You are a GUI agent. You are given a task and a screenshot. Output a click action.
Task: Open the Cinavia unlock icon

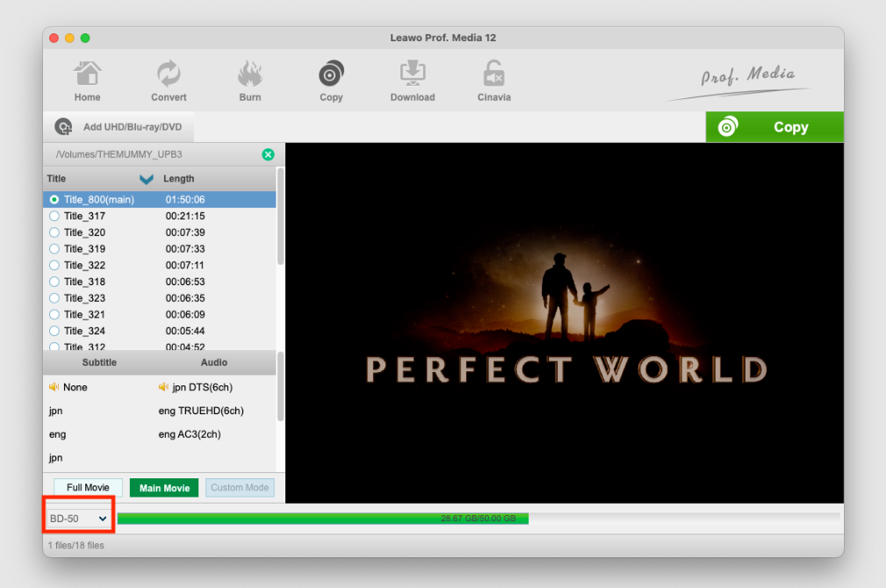[493, 75]
